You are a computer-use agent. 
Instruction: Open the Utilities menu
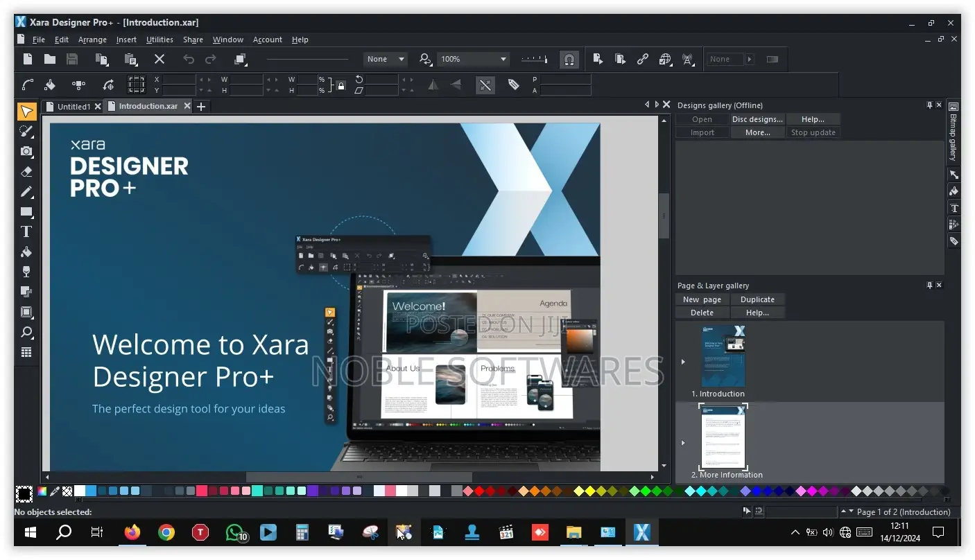(159, 40)
